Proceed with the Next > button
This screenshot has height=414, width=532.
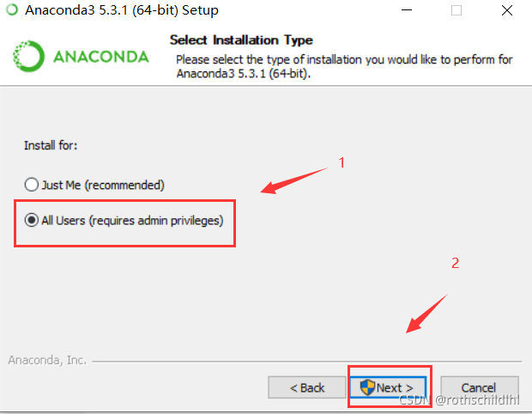(388, 387)
